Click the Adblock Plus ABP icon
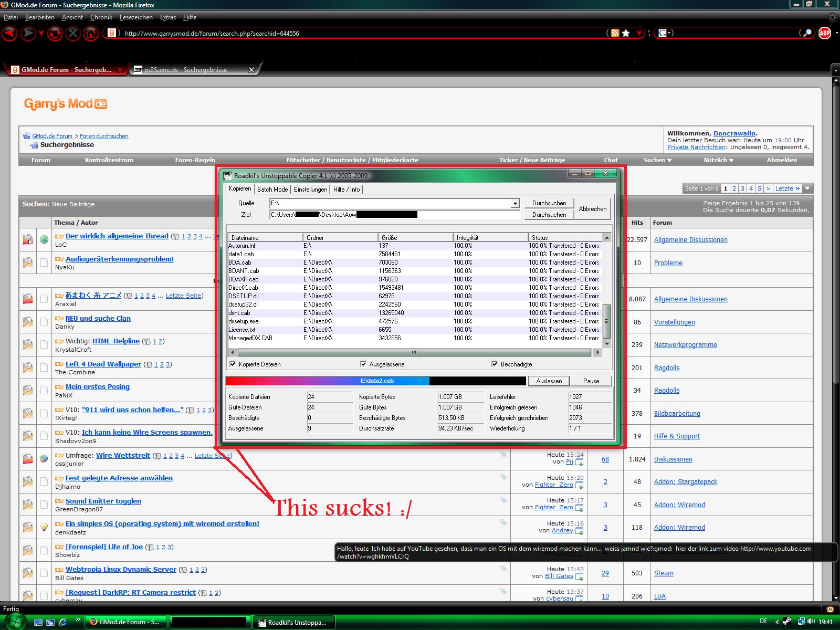The width and height of the screenshot is (840, 630). pos(825,33)
